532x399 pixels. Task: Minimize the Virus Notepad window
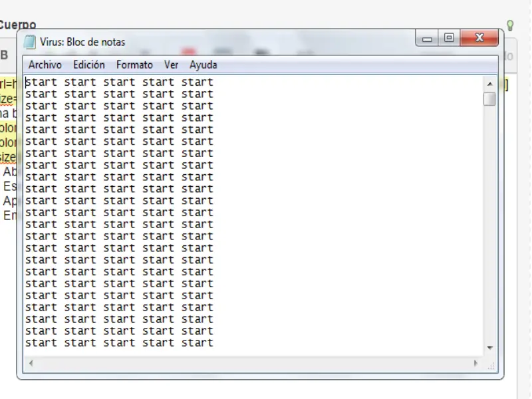pyautogui.click(x=426, y=38)
